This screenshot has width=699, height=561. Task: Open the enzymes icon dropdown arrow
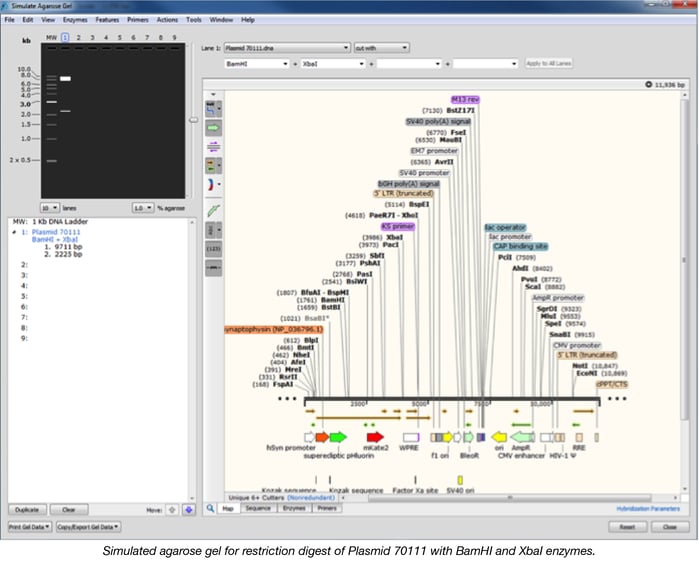coord(219,109)
